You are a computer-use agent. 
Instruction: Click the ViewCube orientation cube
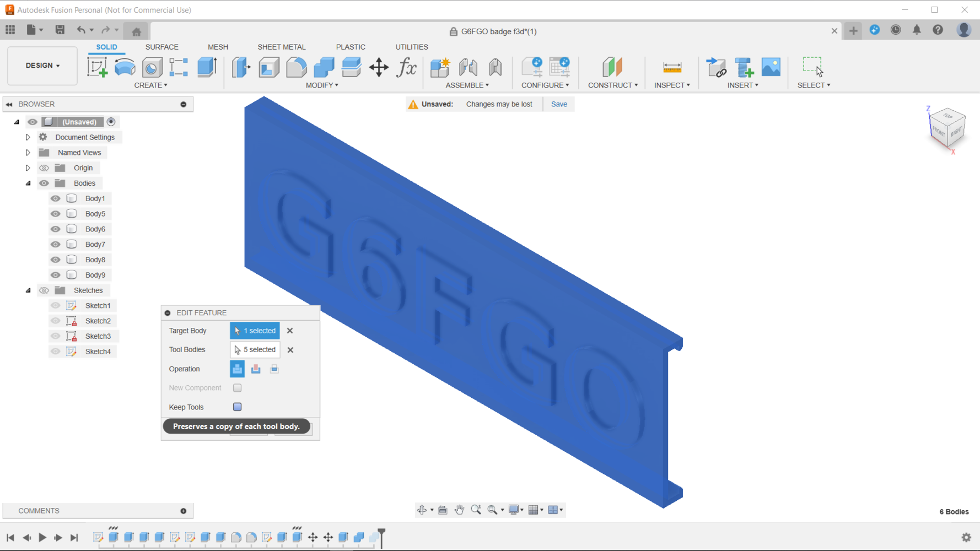(947, 128)
